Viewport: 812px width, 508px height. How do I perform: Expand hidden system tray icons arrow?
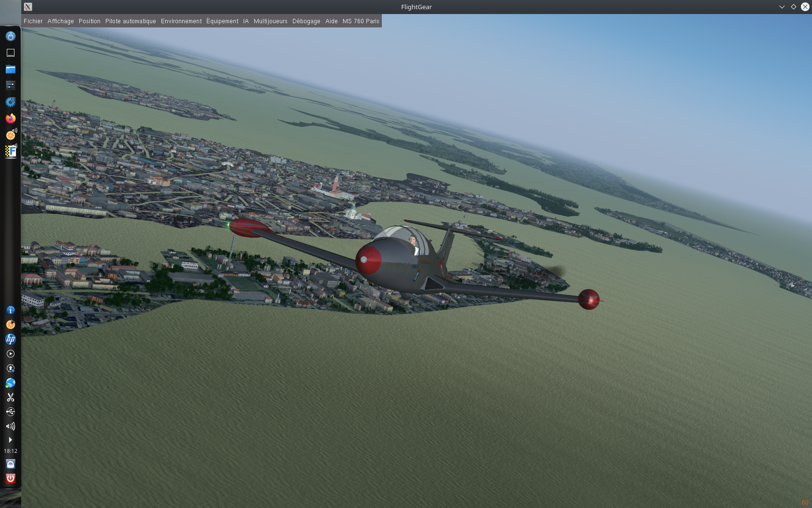point(10,440)
